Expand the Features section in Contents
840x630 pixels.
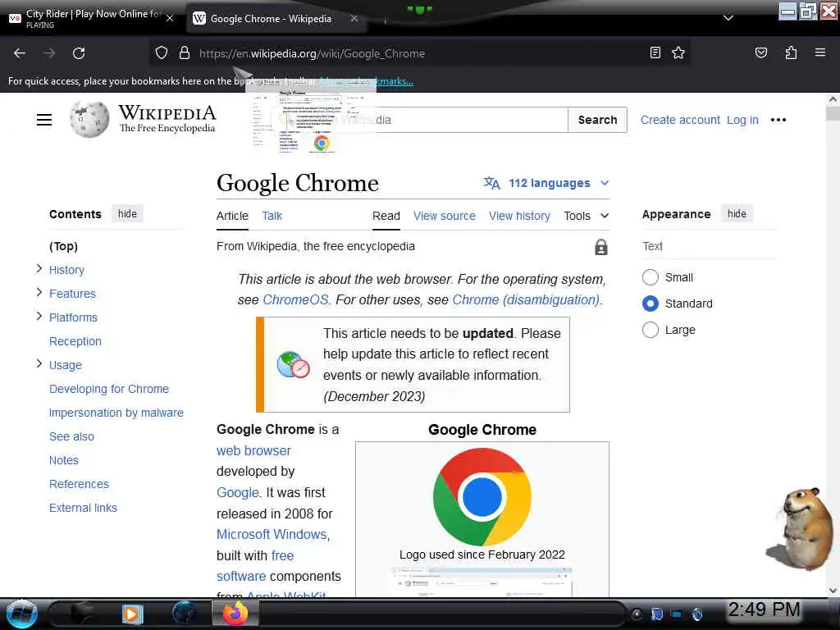(x=39, y=293)
